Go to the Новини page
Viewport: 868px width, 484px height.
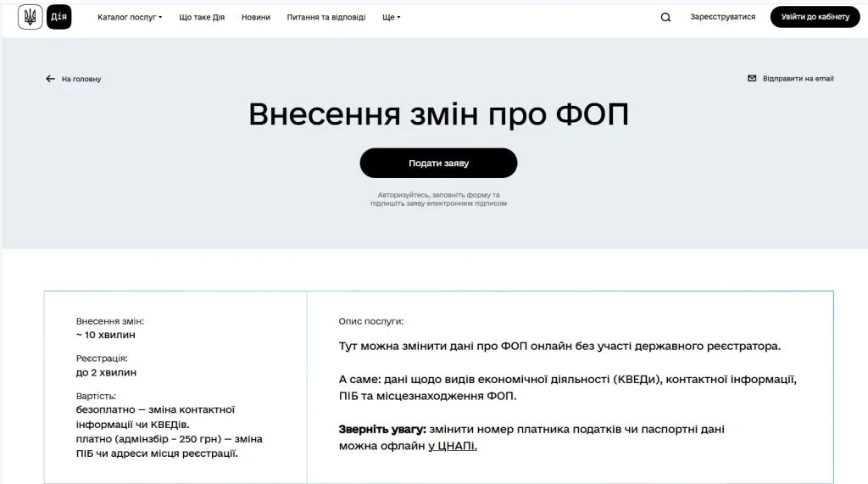(256, 17)
